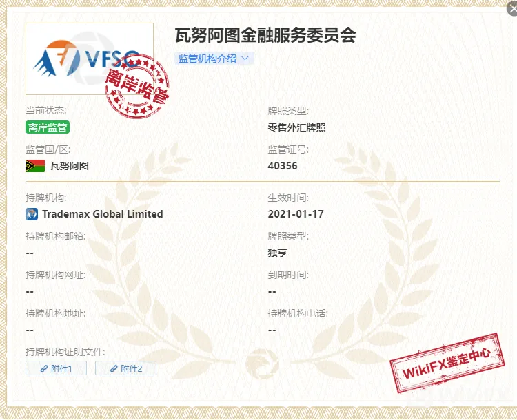Click the 零售外汇牌照 license type text
This screenshot has height=420, width=517.
296,127
